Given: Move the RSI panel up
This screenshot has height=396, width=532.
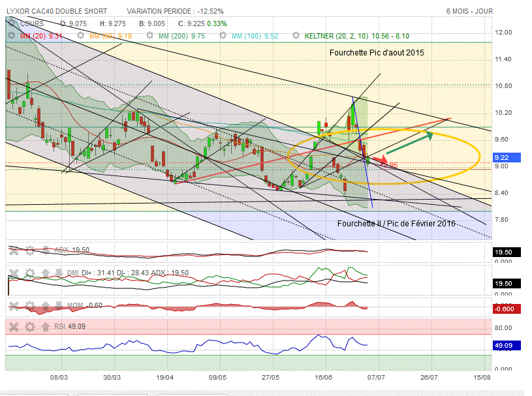Looking at the screenshot, I should (x=46, y=327).
